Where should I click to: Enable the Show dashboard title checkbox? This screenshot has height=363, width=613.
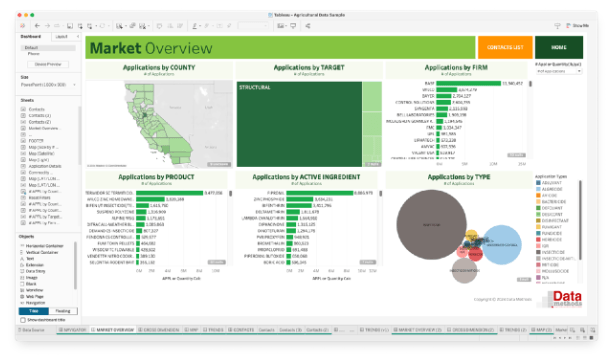(x=23, y=320)
